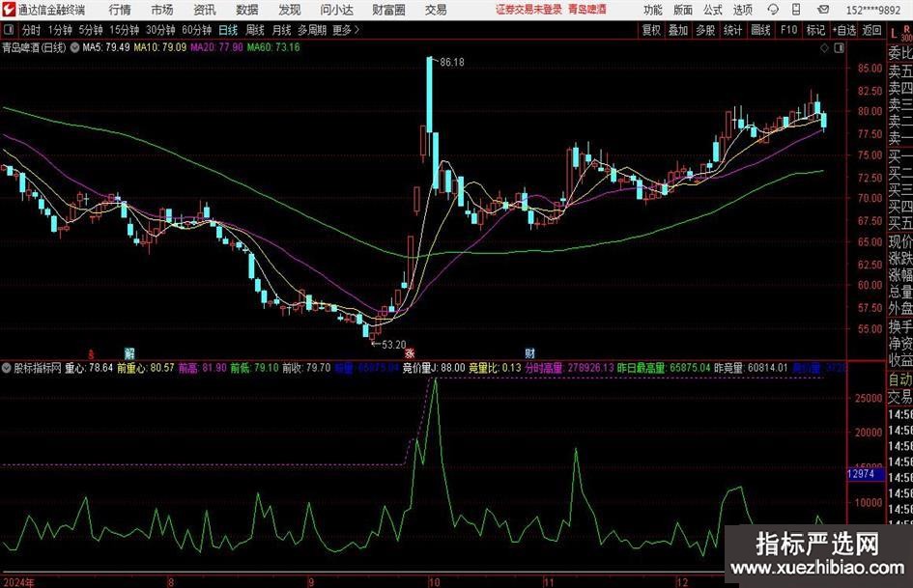Open the 发现 menu
The width and height of the screenshot is (913, 588).
[290, 10]
